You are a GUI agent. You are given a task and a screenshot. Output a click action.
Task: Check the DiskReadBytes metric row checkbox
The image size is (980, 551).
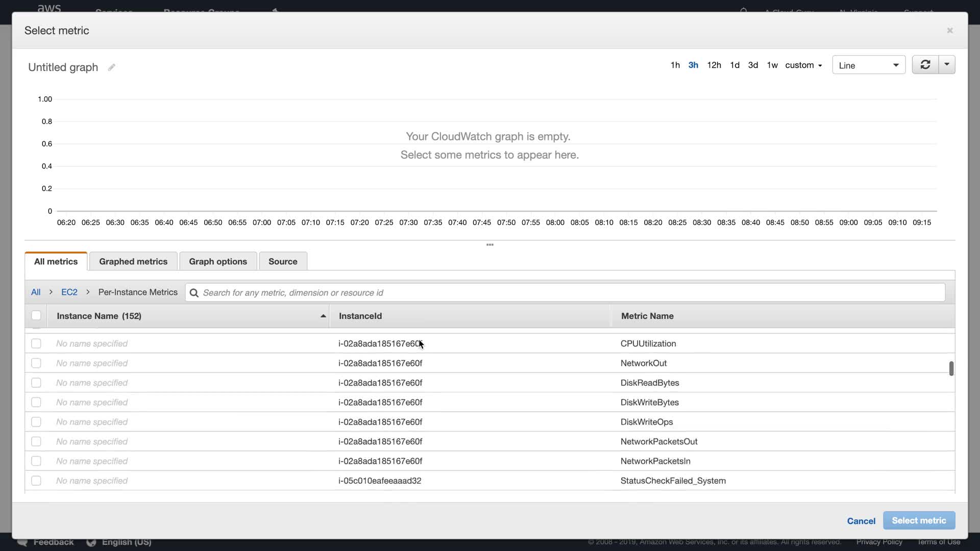(36, 383)
